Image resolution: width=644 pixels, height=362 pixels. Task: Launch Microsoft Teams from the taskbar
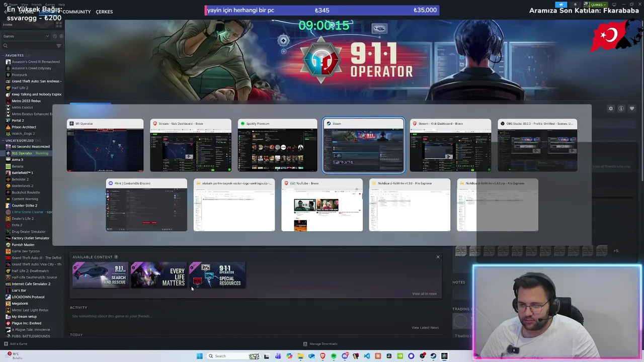[x=278, y=356]
